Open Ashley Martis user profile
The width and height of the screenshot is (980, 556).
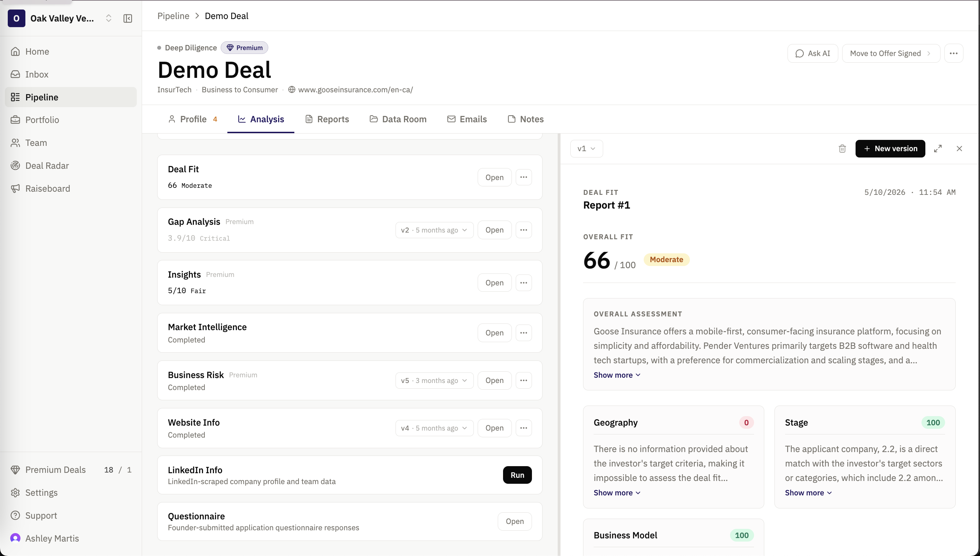point(71,538)
